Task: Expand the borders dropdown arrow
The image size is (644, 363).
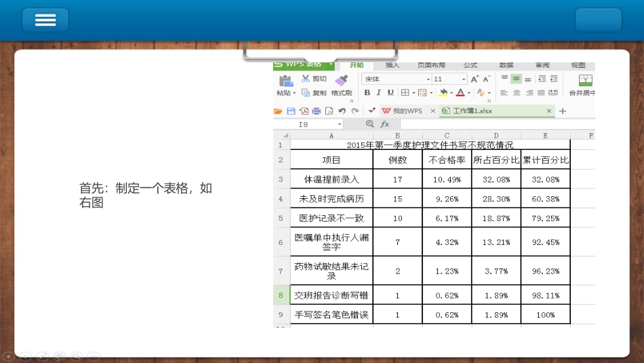Action: (x=414, y=93)
